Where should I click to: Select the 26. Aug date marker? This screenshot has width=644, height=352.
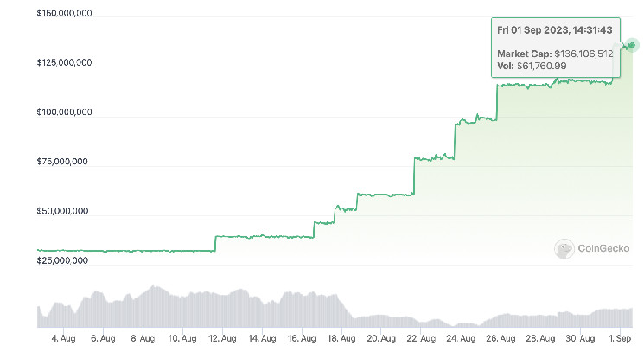(501, 340)
